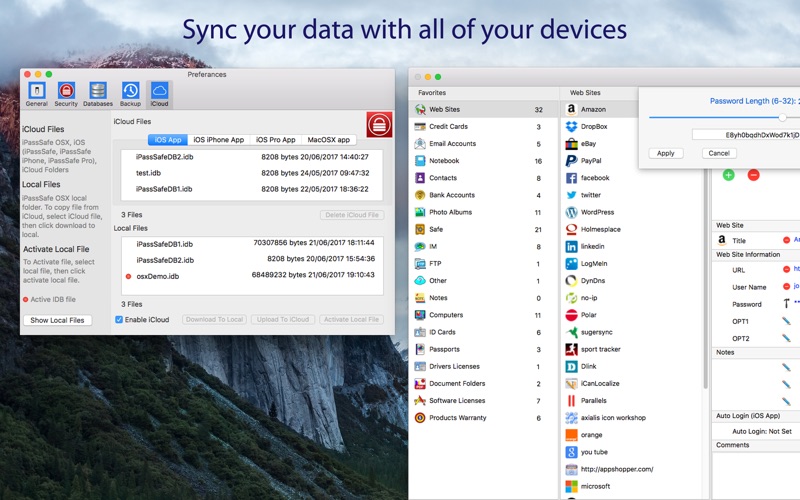Select local file osxDemo.idb
This screenshot has width=800, height=500.
pos(252,276)
